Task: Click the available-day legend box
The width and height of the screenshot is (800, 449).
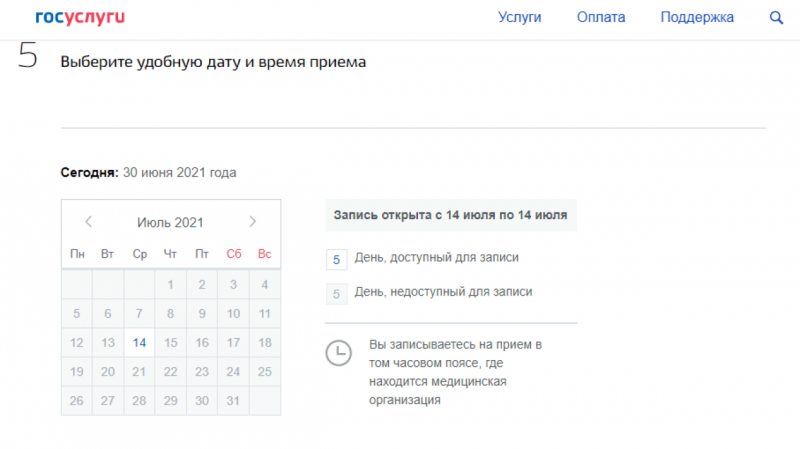Action: click(x=337, y=260)
